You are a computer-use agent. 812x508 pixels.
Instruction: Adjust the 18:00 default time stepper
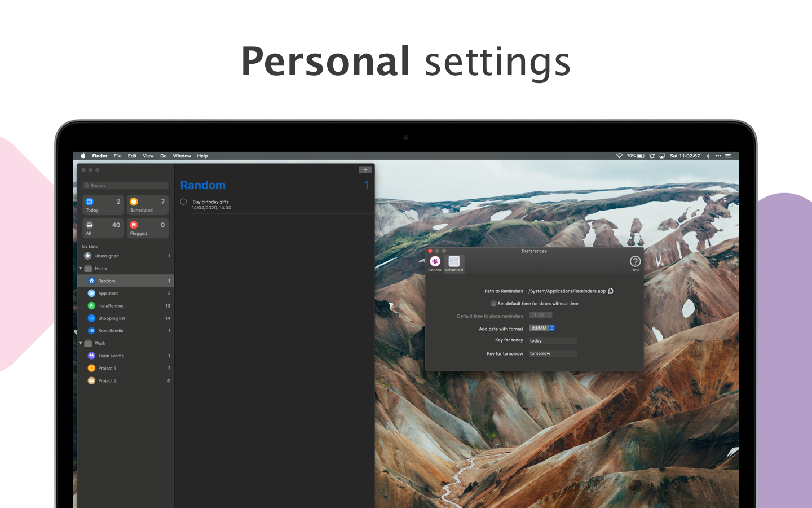tap(550, 315)
